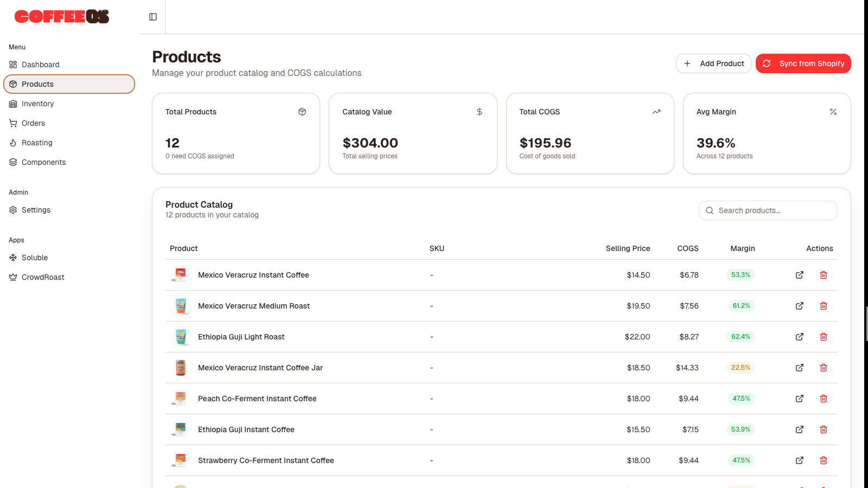The image size is (868, 488).
Task: Delete Mexico Veracruz Instant Coffee Jar
Action: 824,368
